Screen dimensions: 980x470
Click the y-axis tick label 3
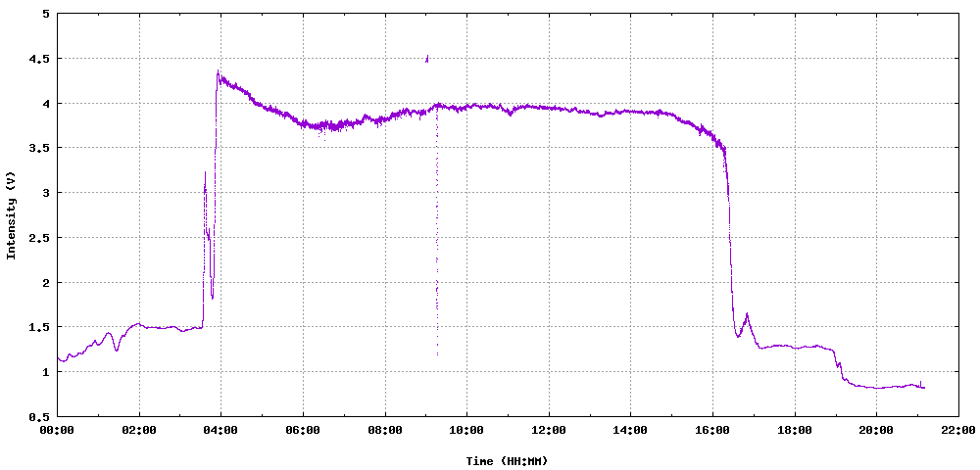[x=47, y=192]
